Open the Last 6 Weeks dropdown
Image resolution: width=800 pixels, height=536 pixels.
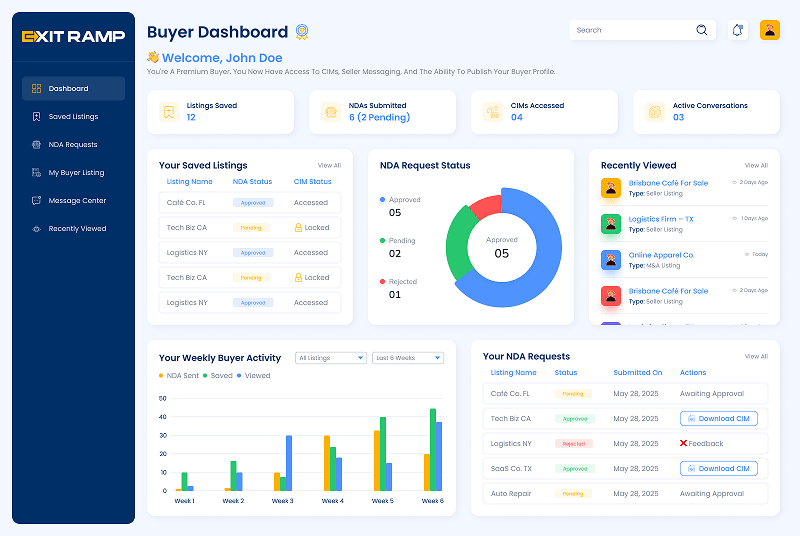pos(407,358)
